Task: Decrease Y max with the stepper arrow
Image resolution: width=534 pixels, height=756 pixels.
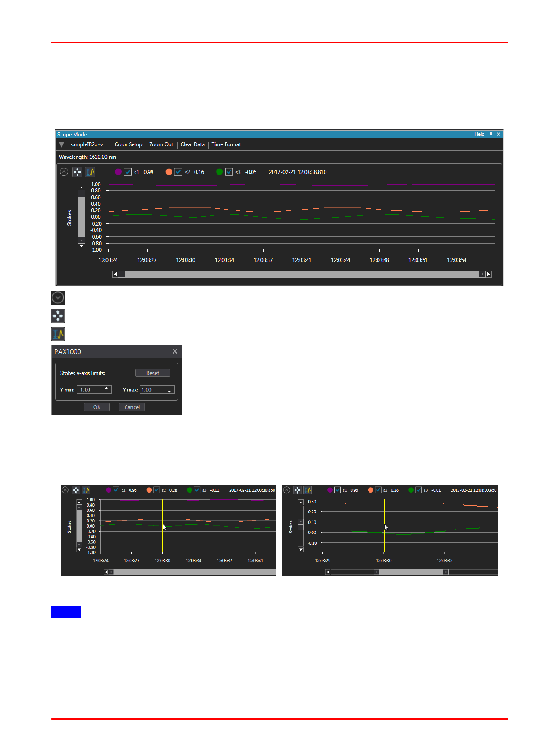Action: coord(169,392)
